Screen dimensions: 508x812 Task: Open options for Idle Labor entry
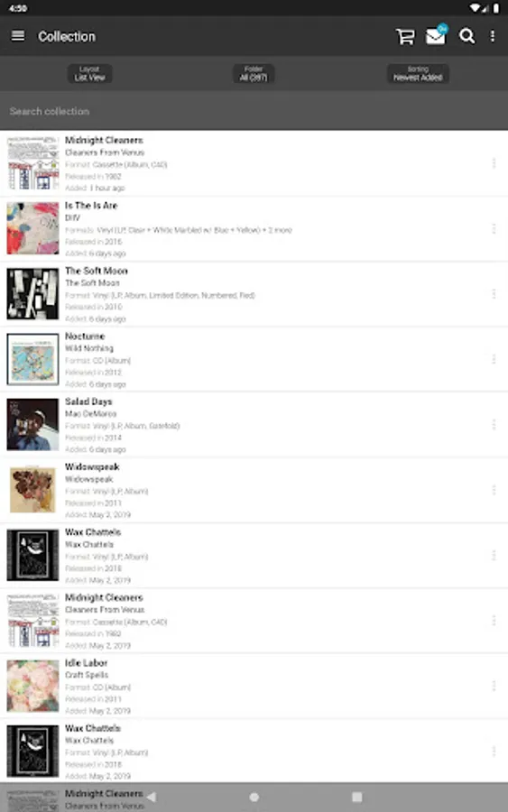494,687
